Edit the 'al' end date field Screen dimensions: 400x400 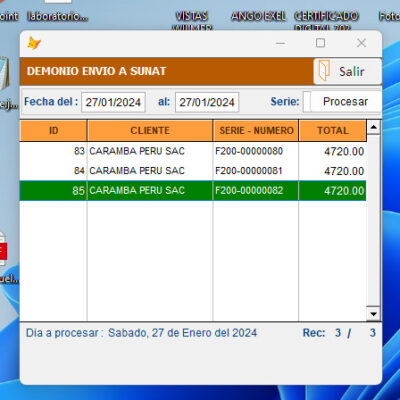click(207, 102)
